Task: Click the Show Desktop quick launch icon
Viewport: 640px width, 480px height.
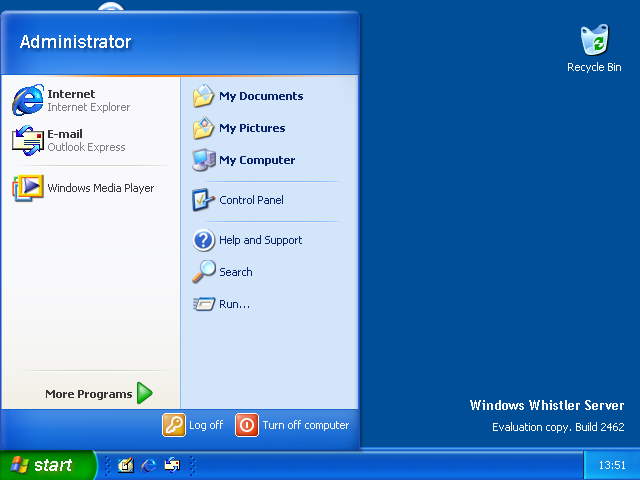Action: tap(126, 465)
